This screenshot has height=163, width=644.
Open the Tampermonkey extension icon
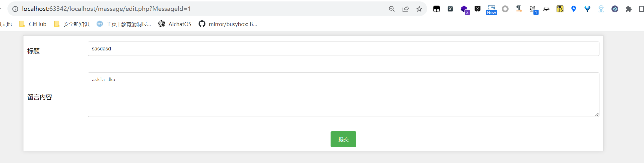436,9
